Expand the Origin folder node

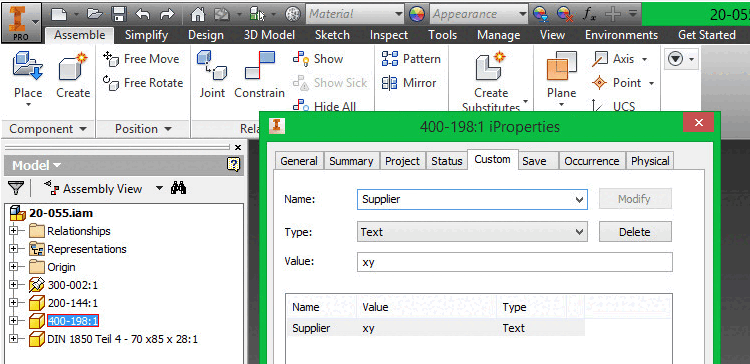[x=13, y=267]
